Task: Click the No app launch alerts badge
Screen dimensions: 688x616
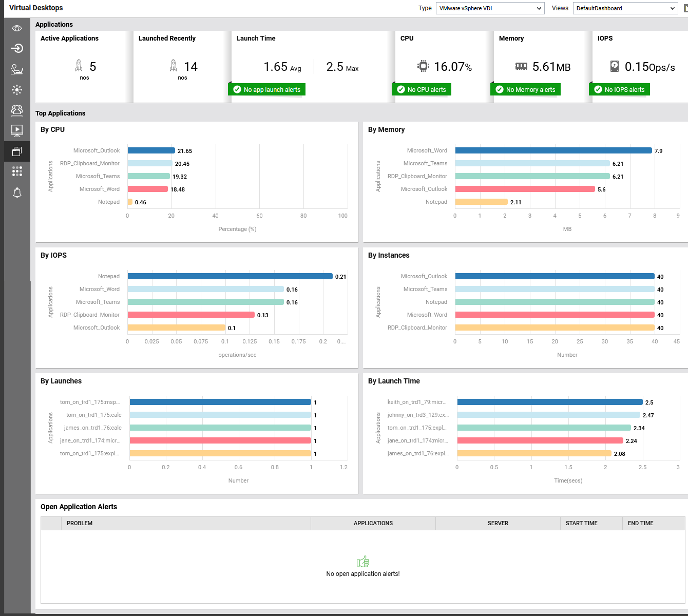Action: tap(266, 89)
